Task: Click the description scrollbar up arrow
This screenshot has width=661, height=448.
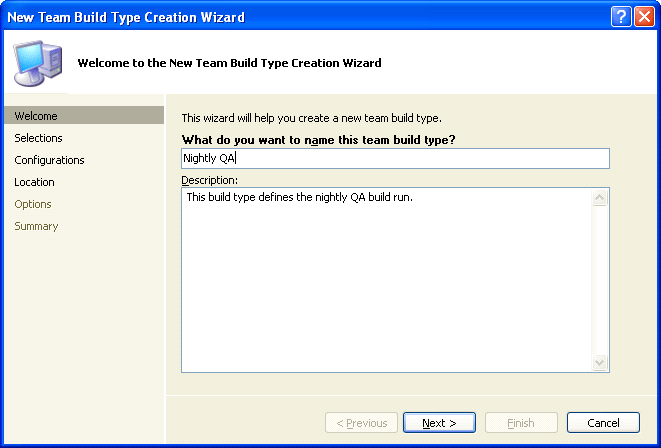Action: [600, 198]
